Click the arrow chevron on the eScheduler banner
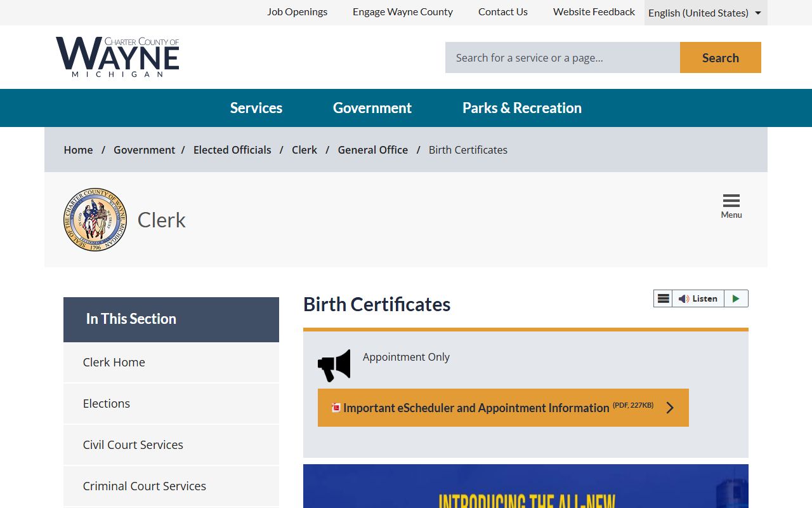The image size is (812, 508). (670, 408)
